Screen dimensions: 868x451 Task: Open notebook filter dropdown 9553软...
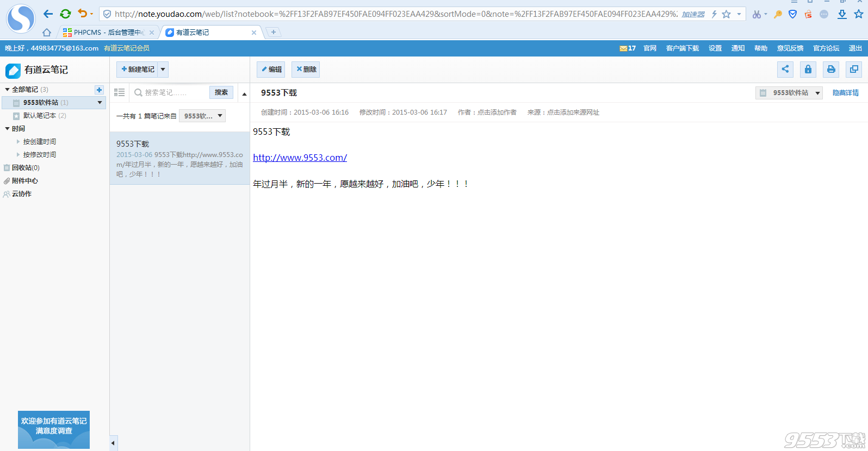pyautogui.click(x=202, y=116)
